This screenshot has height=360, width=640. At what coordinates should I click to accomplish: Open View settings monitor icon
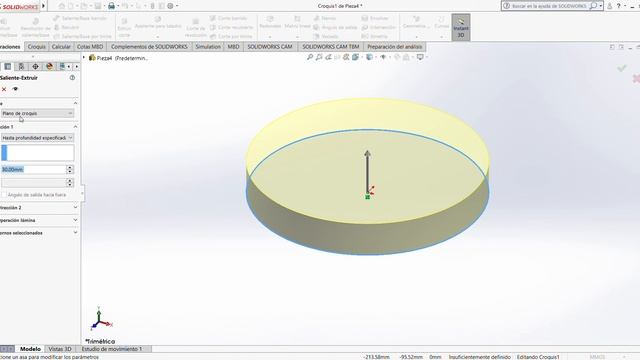click(x=420, y=58)
